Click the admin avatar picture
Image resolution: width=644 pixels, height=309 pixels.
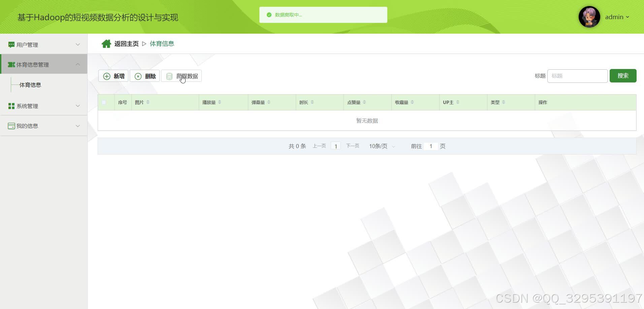pos(589,17)
